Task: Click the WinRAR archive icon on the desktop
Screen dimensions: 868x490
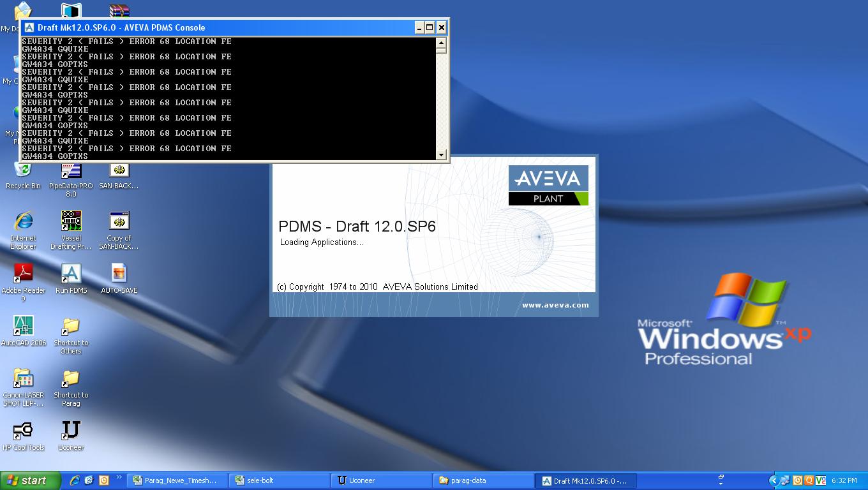Action: [119, 10]
